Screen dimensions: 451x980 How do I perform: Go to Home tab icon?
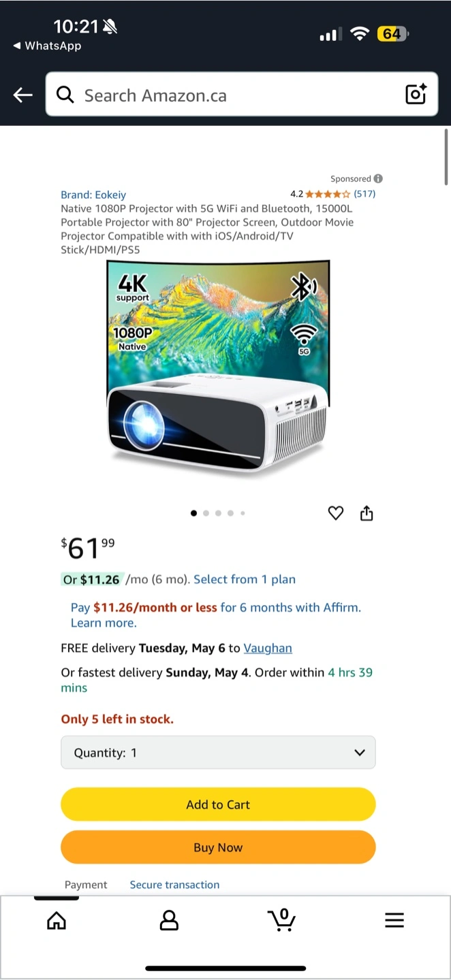coord(57,921)
